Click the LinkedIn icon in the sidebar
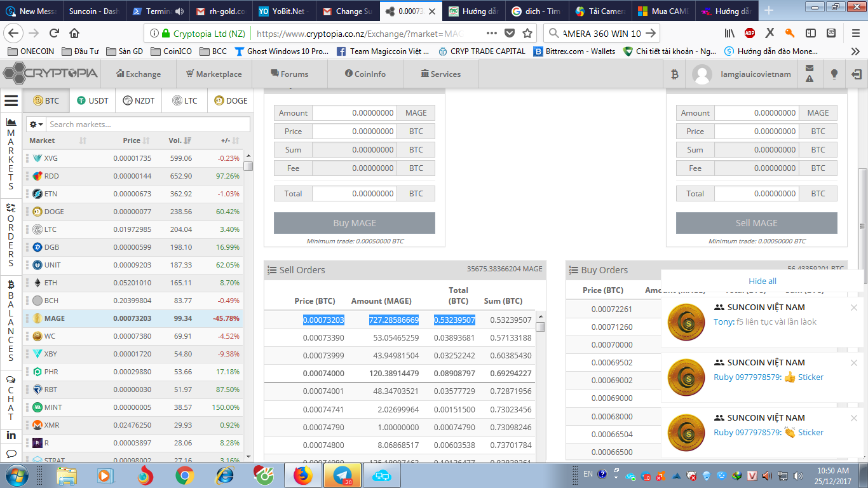868x488 pixels. [11, 435]
